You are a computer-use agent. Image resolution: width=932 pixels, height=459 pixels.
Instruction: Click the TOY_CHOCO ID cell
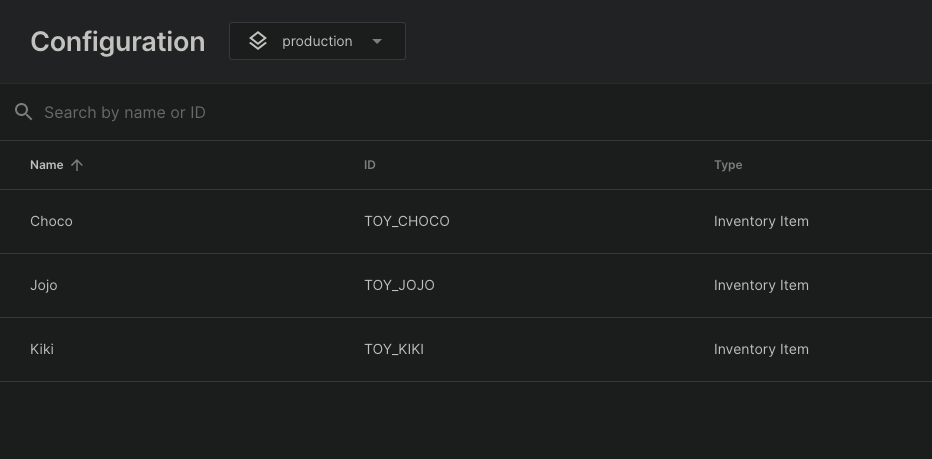[x=407, y=221]
